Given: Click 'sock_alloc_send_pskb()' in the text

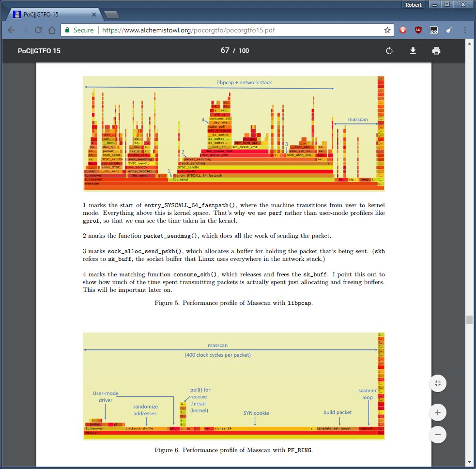Looking at the screenshot, I should pyautogui.click(x=145, y=251).
